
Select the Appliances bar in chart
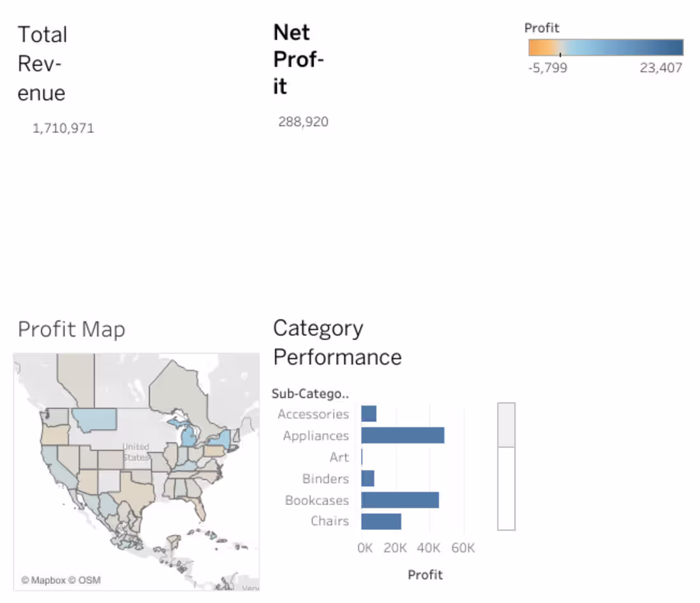[403, 436]
